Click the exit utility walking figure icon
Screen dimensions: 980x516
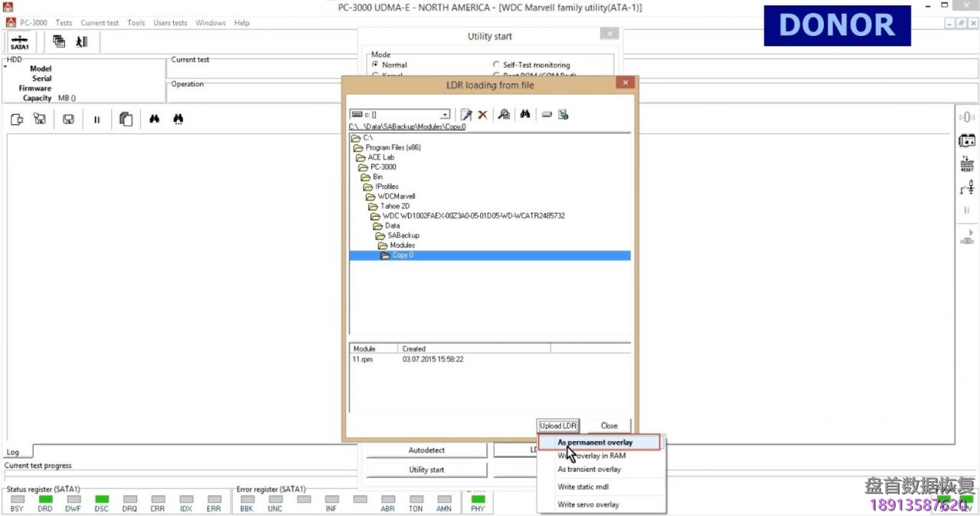click(82, 42)
